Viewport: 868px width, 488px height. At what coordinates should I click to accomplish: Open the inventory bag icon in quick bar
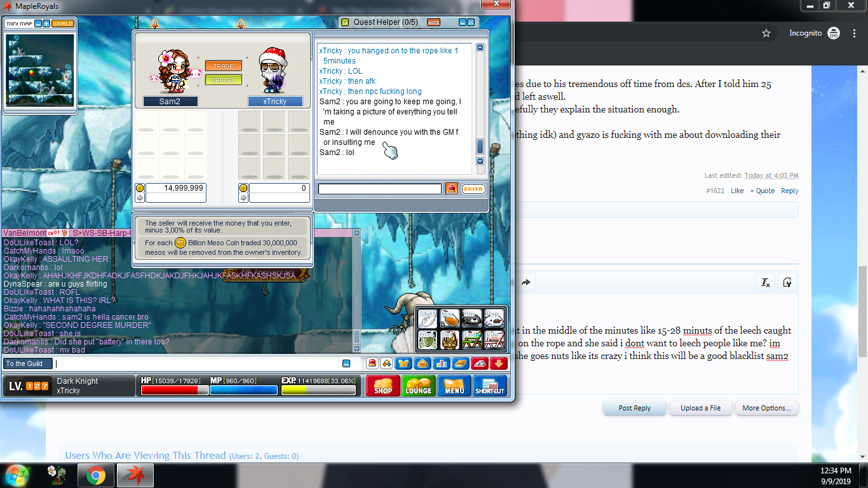pos(422,363)
